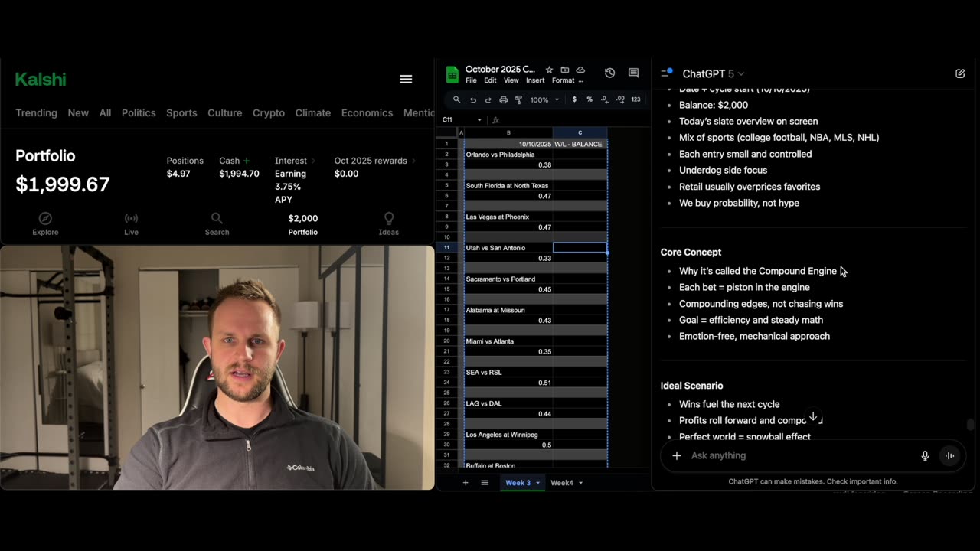
Task: Open the Economics category in Kalshi
Action: (x=367, y=112)
